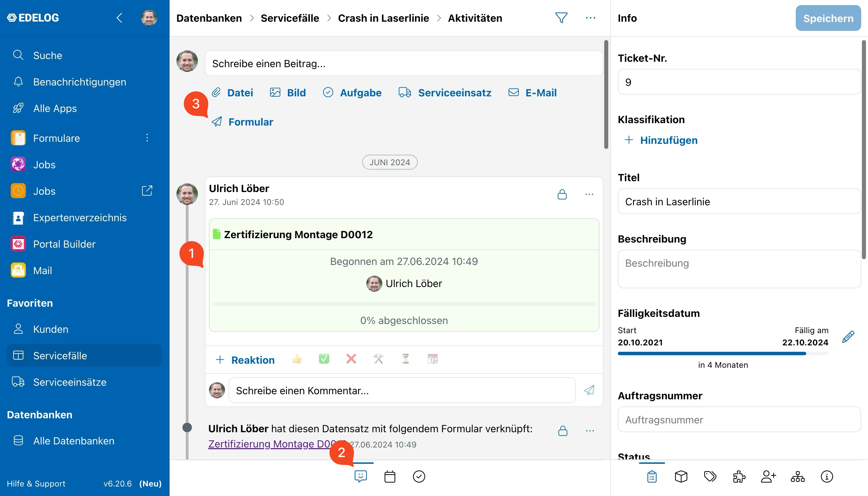Open the hierarchy tree tab in right panel
The width and height of the screenshot is (868, 496).
[x=797, y=476]
